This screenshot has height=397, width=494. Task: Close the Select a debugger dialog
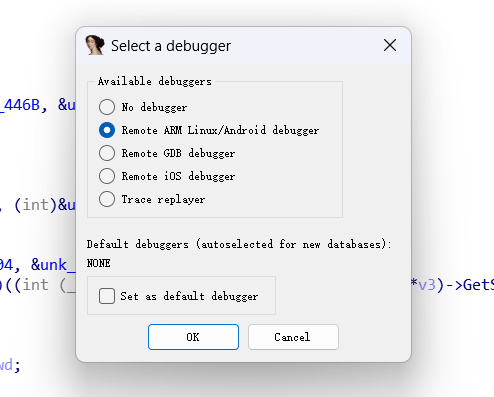[x=390, y=45]
